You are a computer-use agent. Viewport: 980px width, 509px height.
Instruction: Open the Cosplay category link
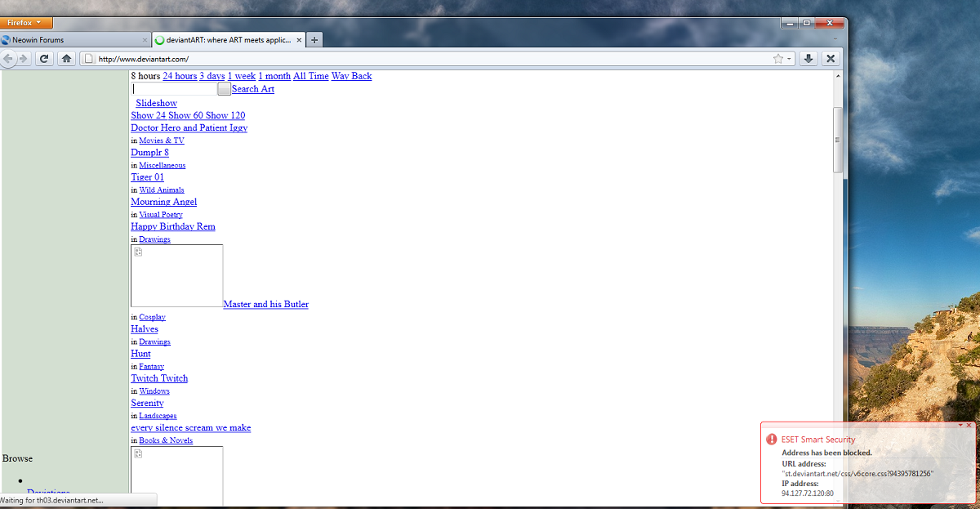pyautogui.click(x=152, y=317)
